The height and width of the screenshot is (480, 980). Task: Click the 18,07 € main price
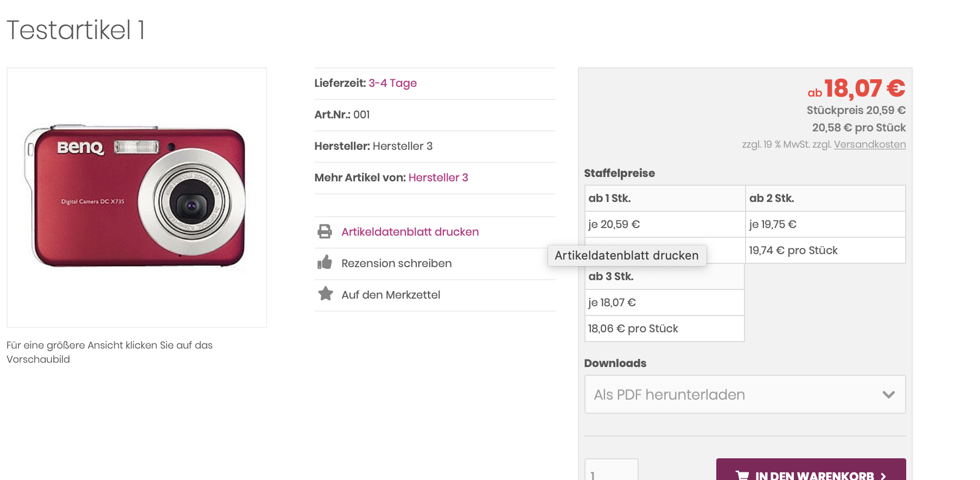[x=864, y=89]
